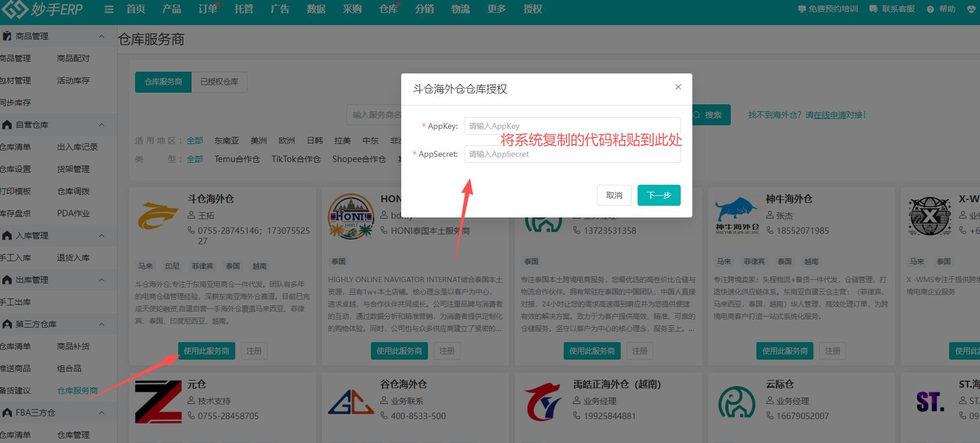This screenshot has height=443, width=980.
Task: Close the 斗仓海外仓 authorization dialog
Action: (678, 87)
